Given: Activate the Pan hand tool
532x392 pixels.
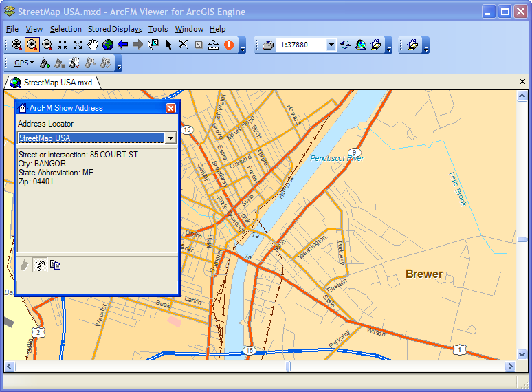Looking at the screenshot, I should tap(93, 45).
